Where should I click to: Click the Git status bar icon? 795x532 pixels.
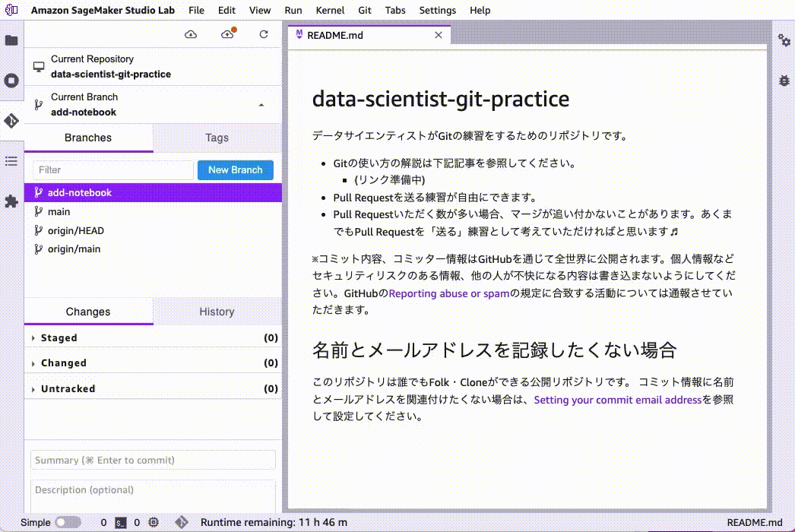(182, 522)
